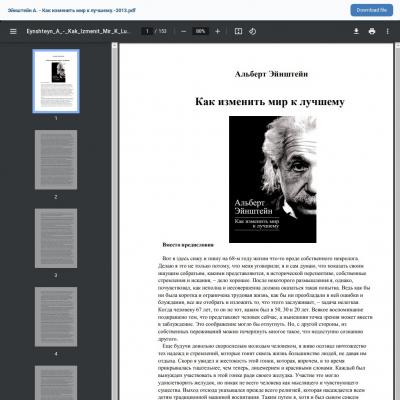Open the three-dot more actions menu

(x=388, y=31)
